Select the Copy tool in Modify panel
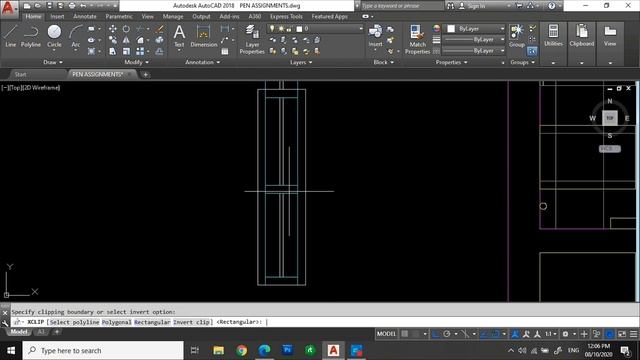Screen dimensions: 640x360 [113, 40]
